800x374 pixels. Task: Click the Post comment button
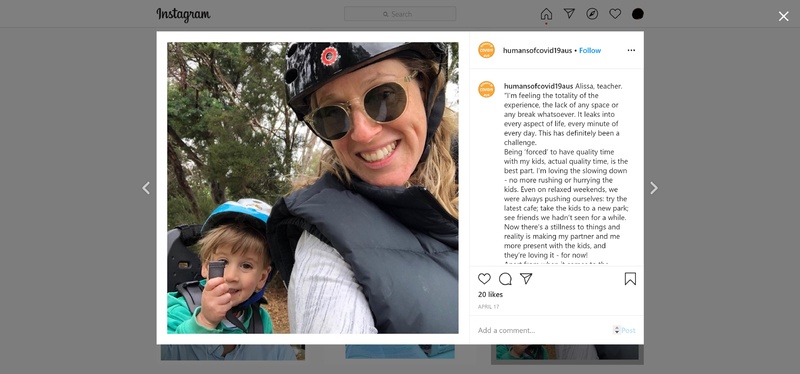[x=628, y=330]
